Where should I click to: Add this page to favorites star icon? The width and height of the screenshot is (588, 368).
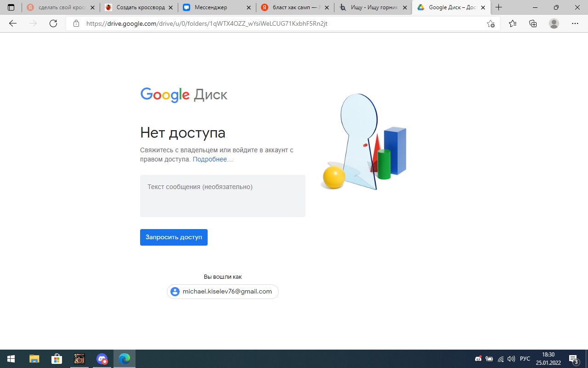click(x=491, y=23)
